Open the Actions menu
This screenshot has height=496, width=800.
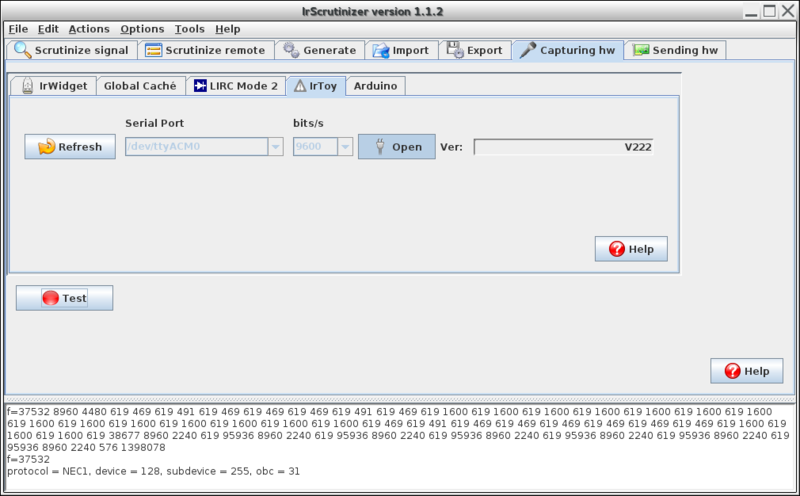(x=89, y=29)
